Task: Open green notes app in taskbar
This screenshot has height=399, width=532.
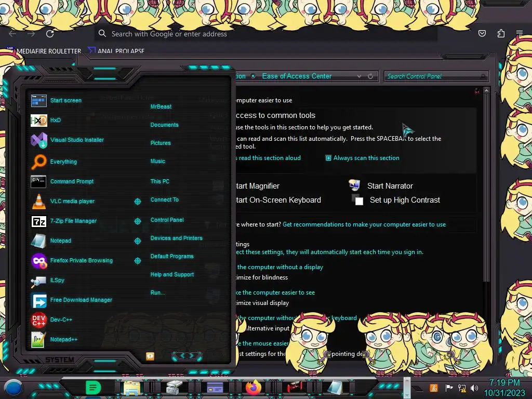Action: click(x=93, y=387)
